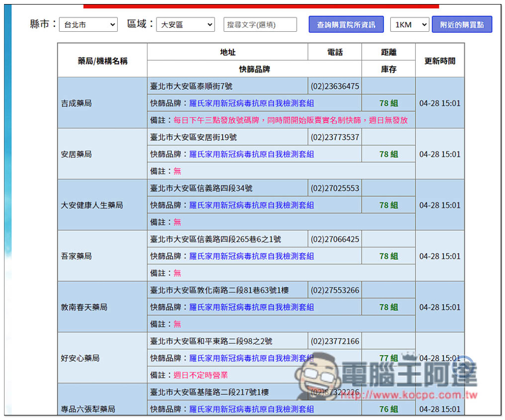The height and width of the screenshot is (420, 505).
Task: Click the 吉成藥局 remark note text
Action: (290, 121)
